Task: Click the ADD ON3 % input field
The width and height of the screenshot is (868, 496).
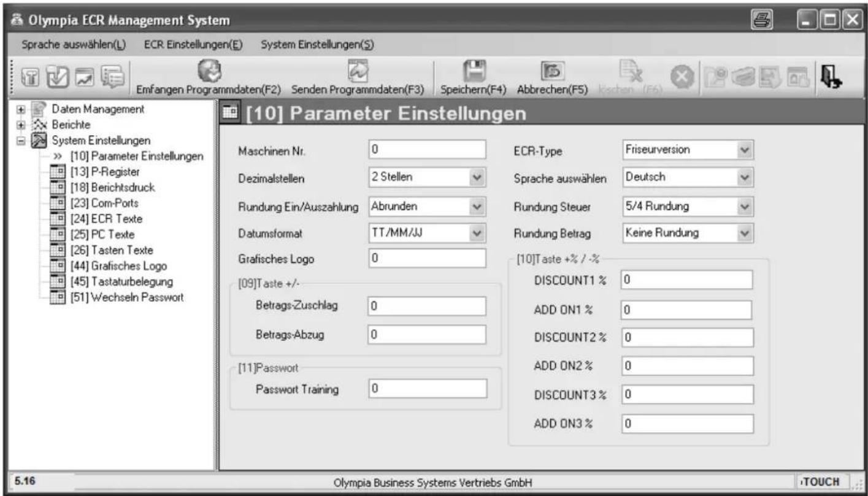Action: pos(686,424)
